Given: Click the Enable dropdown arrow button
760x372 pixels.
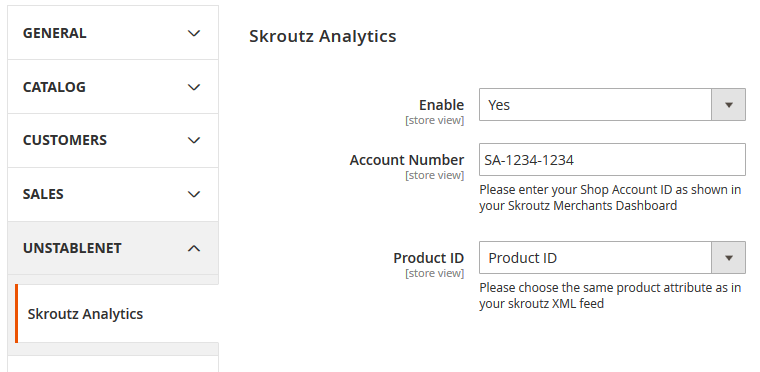Looking at the screenshot, I should click(x=728, y=105).
